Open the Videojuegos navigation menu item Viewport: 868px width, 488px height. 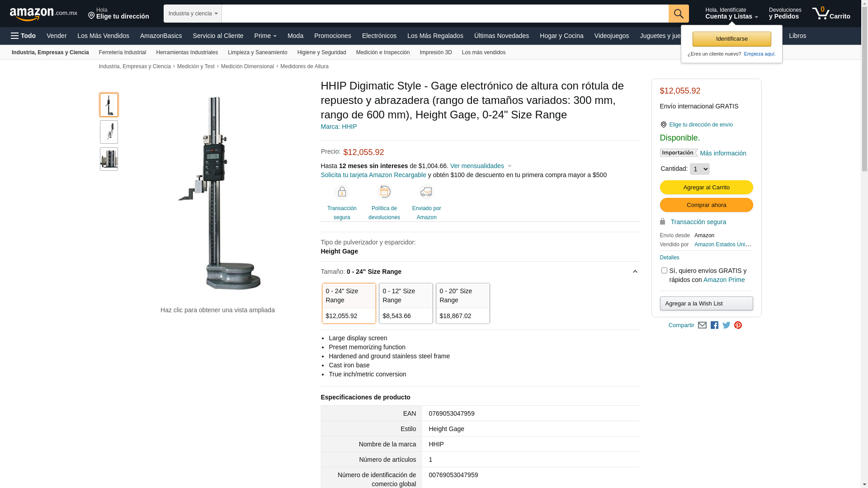611,36
